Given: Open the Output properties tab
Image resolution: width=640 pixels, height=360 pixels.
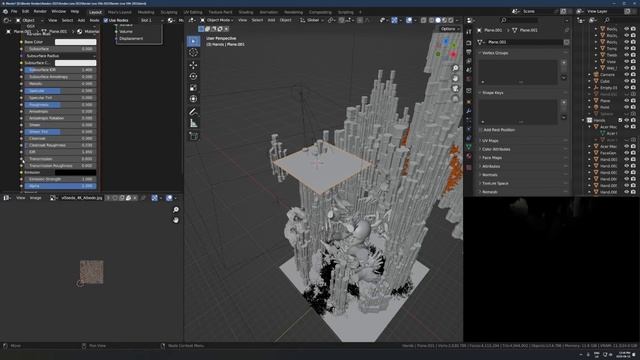Looking at the screenshot, I should click(x=469, y=52).
